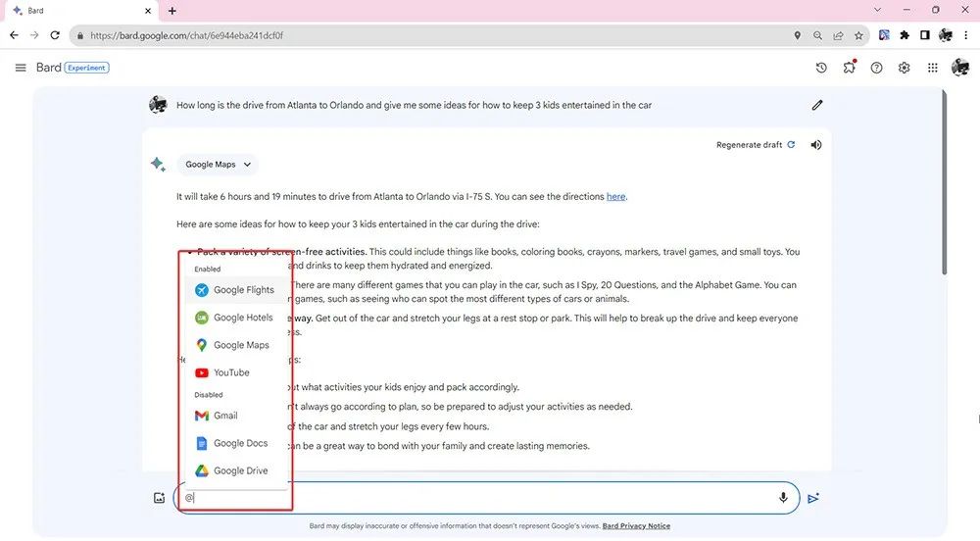
Task: Click the chat vertical scrollbar
Action: pyautogui.click(x=945, y=182)
